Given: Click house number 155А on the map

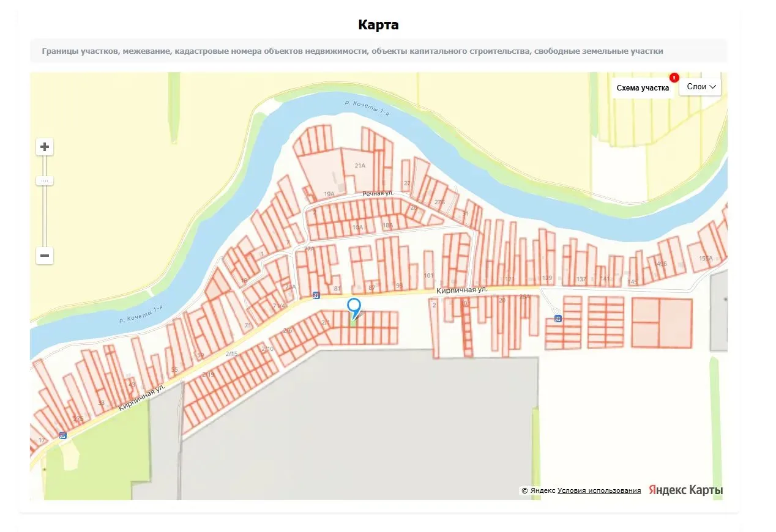Looking at the screenshot, I should 706,259.
